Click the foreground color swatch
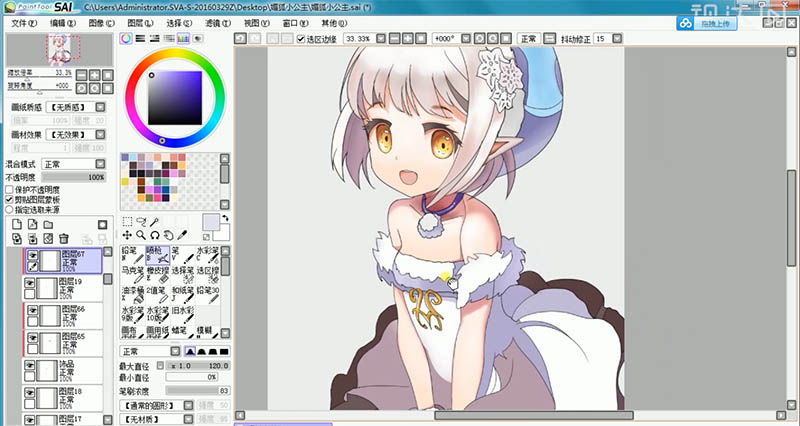Viewport: 800px width, 426px height. point(210,222)
